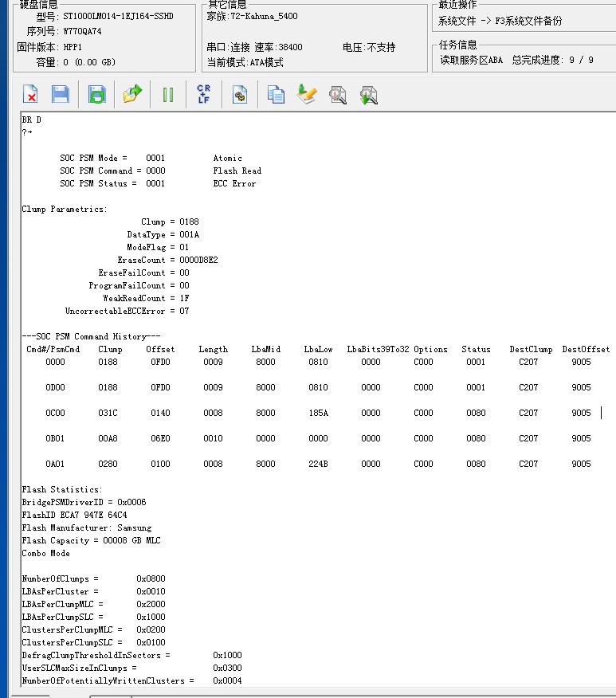Click 'SOC PSM Mode = 0001' line
This screenshot has height=698, width=616.
tap(112, 158)
